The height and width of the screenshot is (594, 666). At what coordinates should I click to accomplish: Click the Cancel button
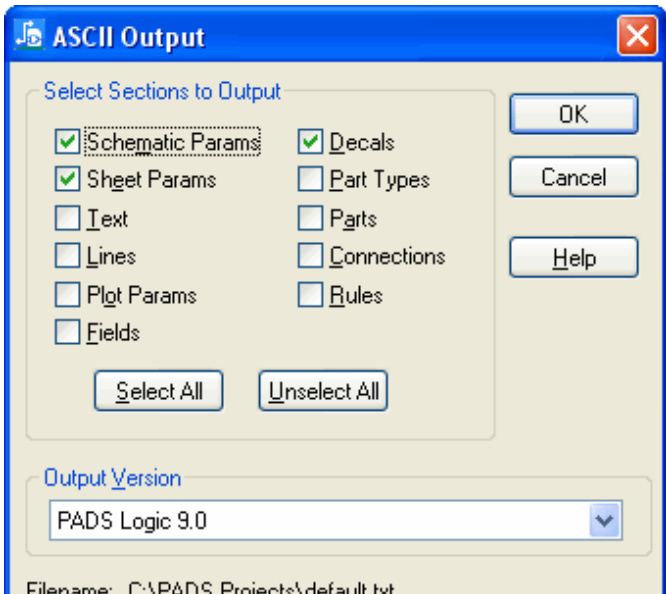[x=573, y=177]
